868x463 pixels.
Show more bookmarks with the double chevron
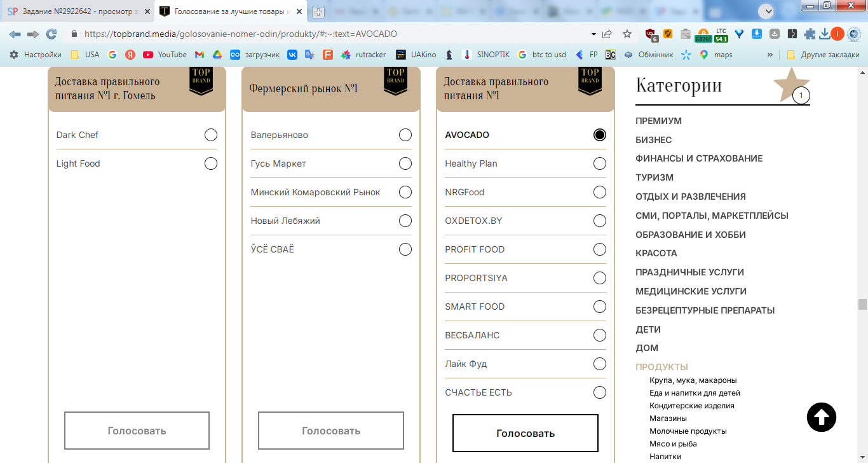[770, 55]
